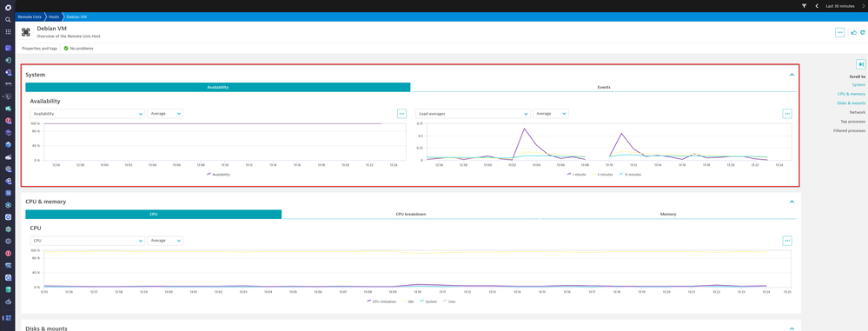Switch to the Availability tab
The image size is (868, 331).
point(217,88)
